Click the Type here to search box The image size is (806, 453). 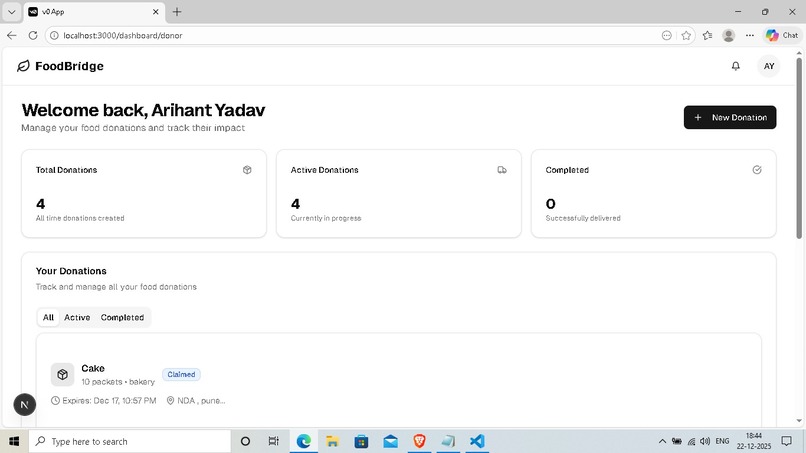pos(130,441)
